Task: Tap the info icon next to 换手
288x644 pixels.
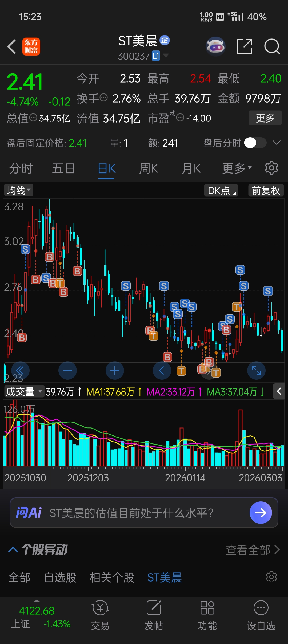Action: pos(103,97)
